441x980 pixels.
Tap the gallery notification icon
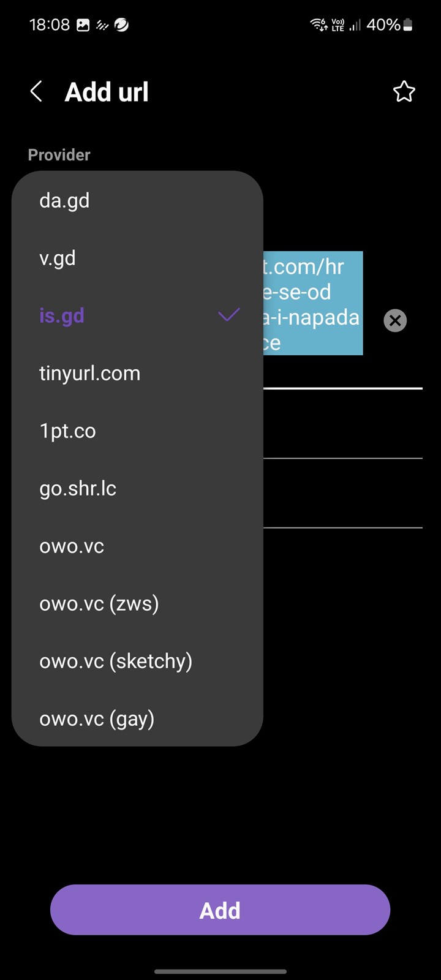[83, 25]
